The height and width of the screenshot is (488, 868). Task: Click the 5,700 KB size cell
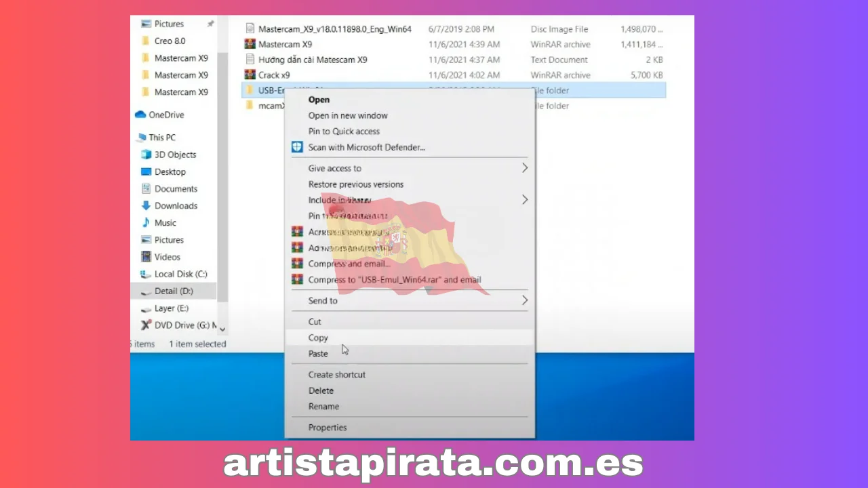[x=646, y=75]
